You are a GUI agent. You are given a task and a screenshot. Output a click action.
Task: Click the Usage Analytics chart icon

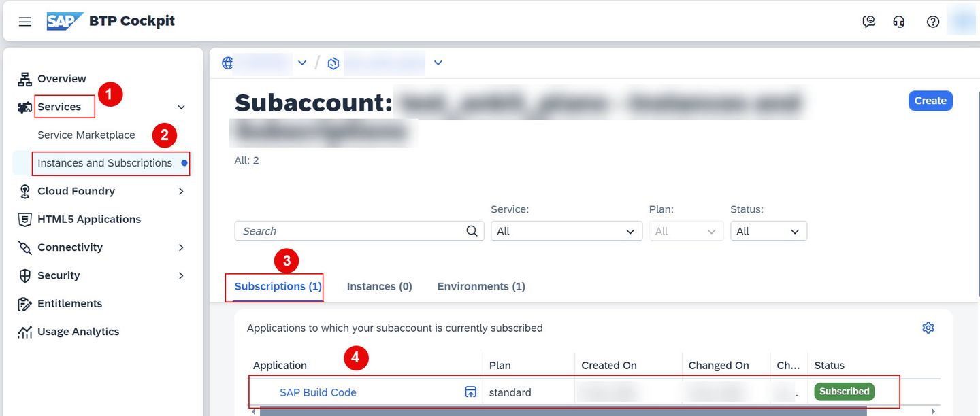(25, 332)
